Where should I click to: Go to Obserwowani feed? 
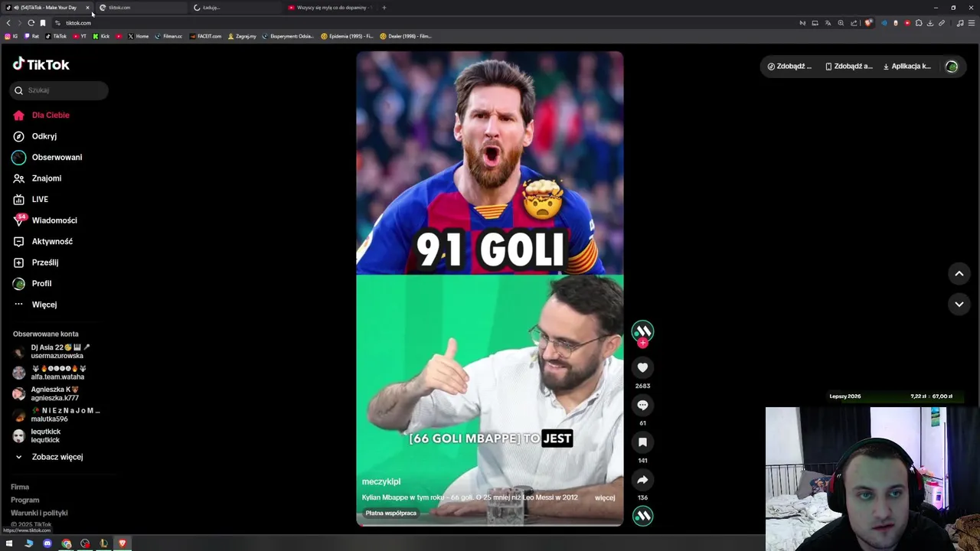point(47,157)
